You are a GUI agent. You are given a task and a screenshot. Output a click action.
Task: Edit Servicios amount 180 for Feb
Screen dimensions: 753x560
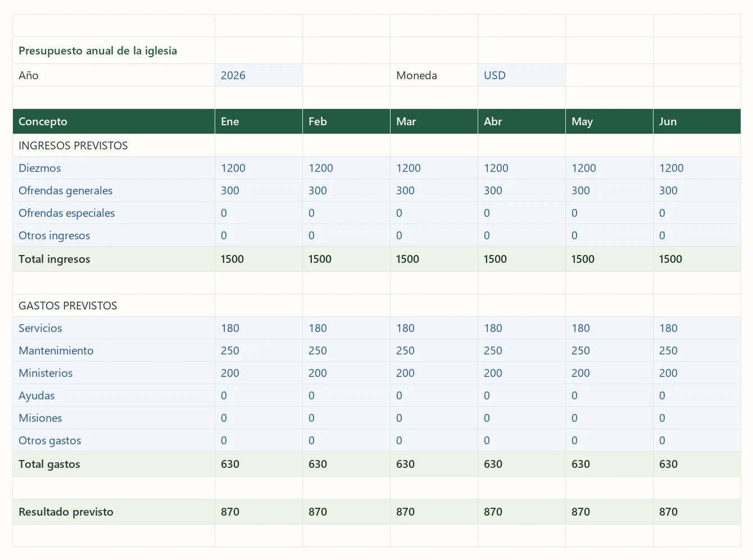346,328
